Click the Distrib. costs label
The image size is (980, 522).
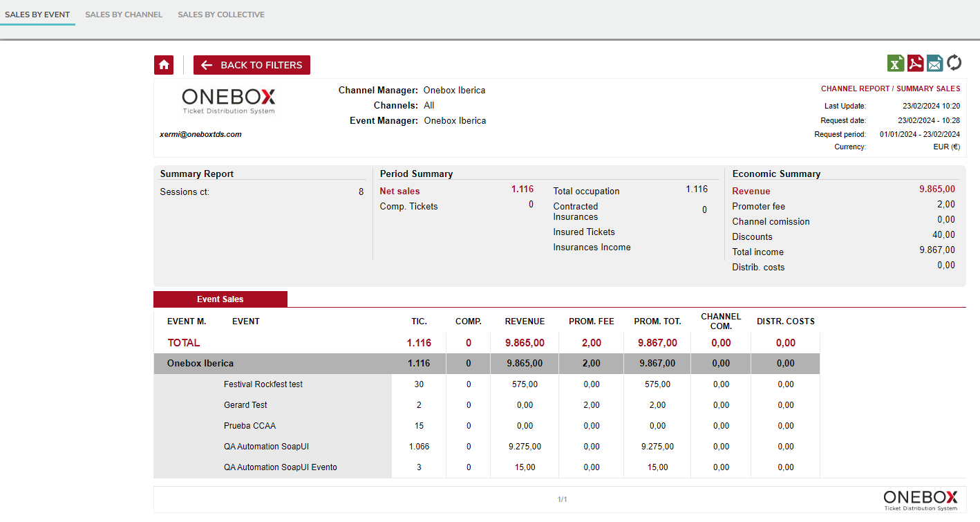(758, 268)
